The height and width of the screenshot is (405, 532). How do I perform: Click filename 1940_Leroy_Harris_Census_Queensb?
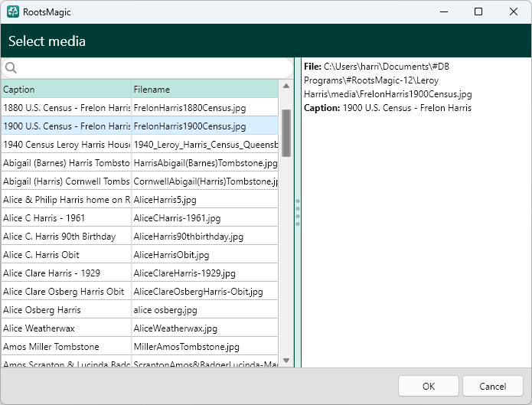coord(206,145)
